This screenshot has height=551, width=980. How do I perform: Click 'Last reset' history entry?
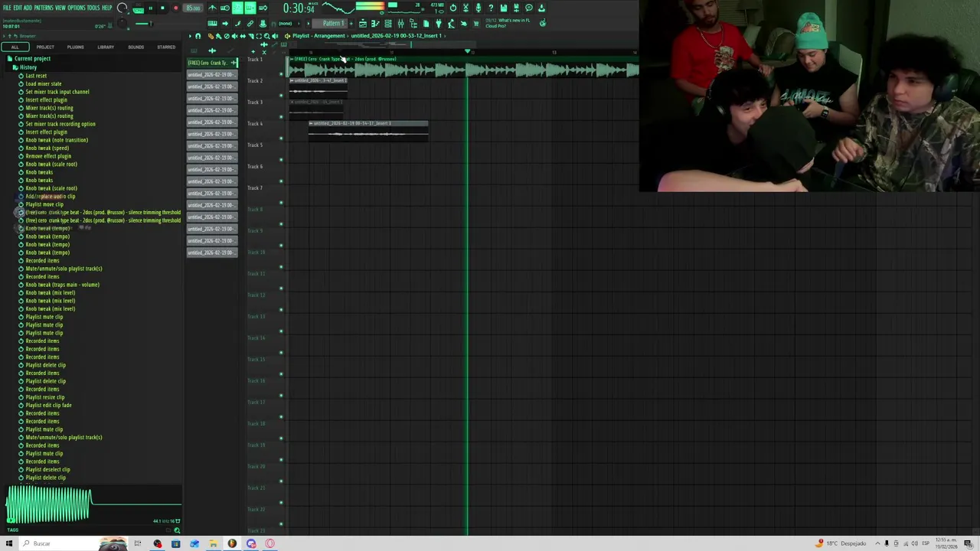click(x=36, y=76)
